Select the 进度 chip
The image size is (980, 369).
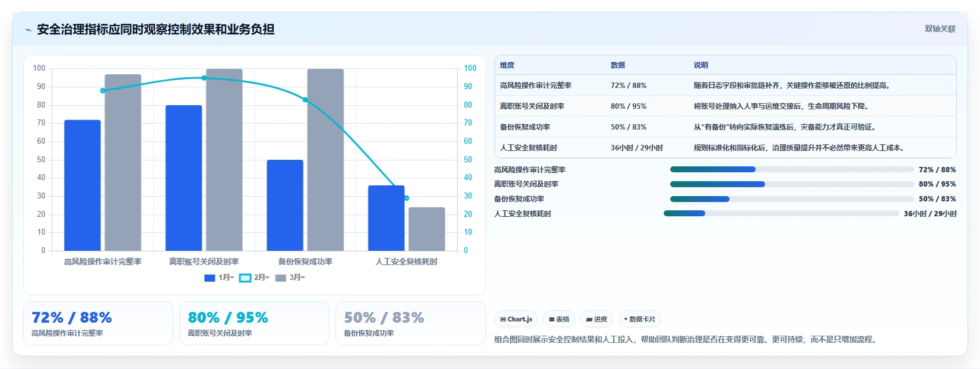(x=597, y=319)
